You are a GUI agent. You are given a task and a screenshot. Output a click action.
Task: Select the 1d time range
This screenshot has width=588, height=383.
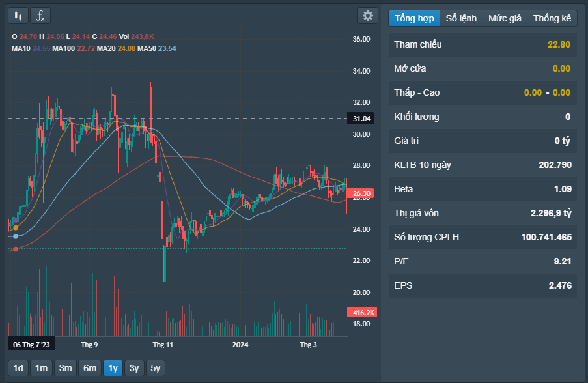point(18,368)
